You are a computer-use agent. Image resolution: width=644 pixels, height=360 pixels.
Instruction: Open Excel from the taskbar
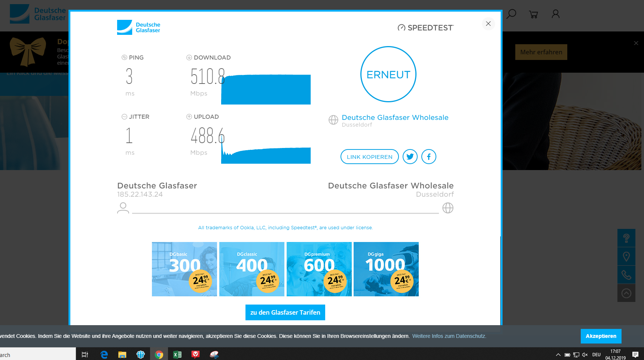click(x=177, y=354)
